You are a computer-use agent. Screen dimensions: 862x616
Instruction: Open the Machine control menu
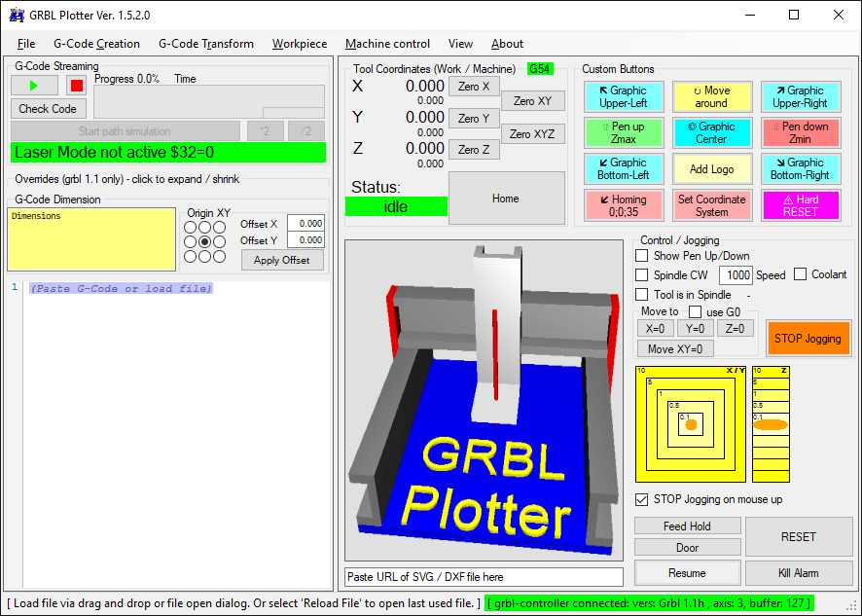pyautogui.click(x=387, y=44)
